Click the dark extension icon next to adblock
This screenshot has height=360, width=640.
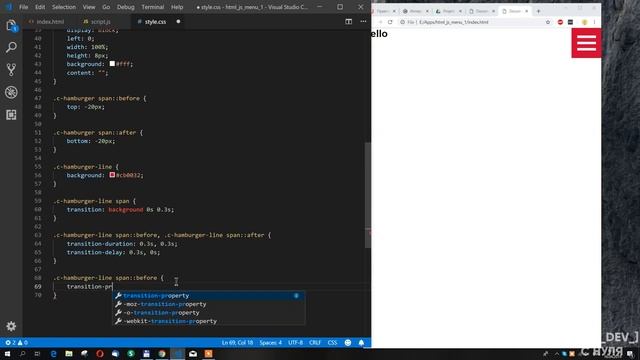tap(571, 22)
